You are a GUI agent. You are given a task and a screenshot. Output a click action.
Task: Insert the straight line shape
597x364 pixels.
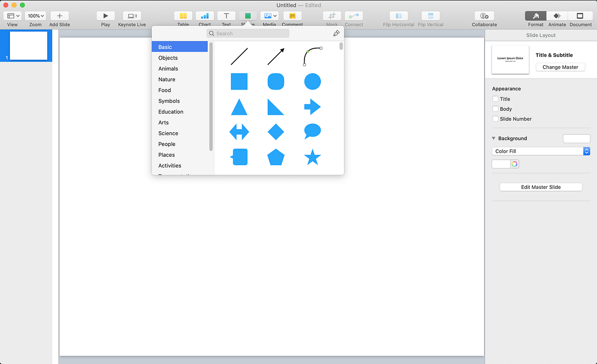239,56
